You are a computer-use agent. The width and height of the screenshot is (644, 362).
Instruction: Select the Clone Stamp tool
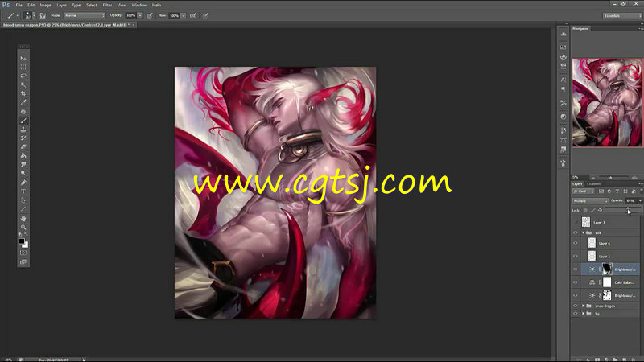tap(23, 130)
